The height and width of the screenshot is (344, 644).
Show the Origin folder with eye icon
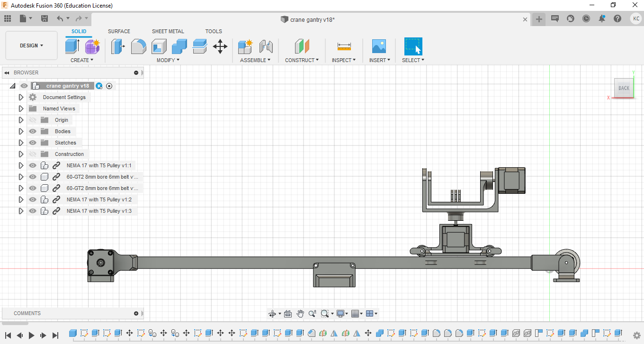point(33,120)
